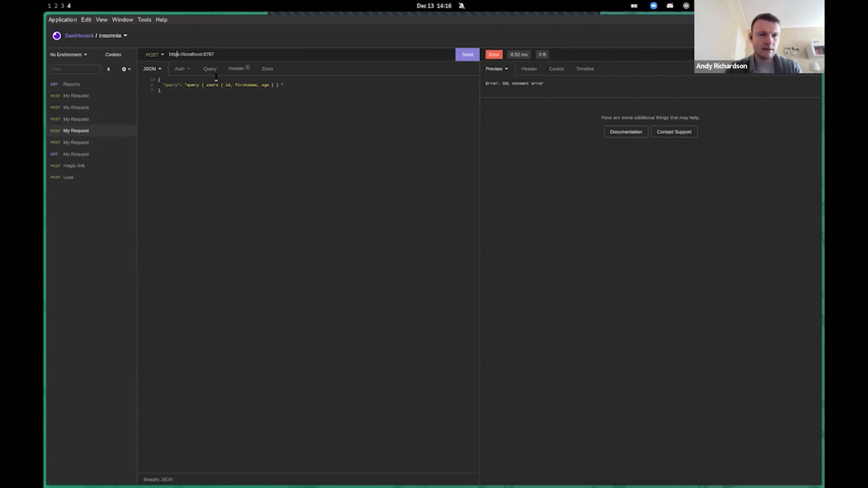The width and height of the screenshot is (868, 488).
Task: Click the Discord tray icon
Action: pos(670,6)
